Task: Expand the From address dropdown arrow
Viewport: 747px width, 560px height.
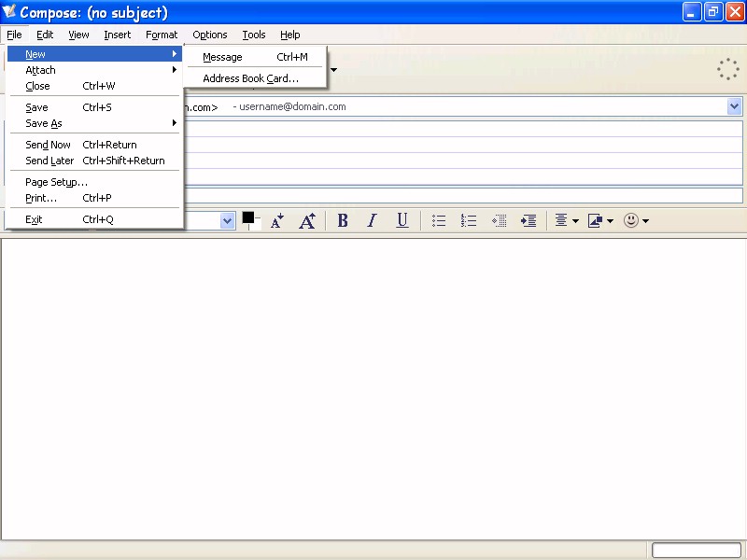Action: [734, 106]
